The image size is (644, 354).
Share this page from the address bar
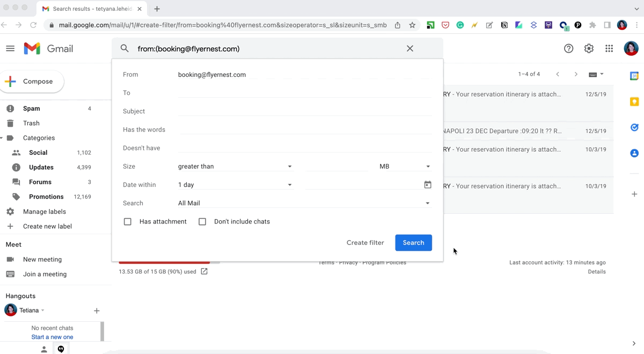(x=398, y=25)
